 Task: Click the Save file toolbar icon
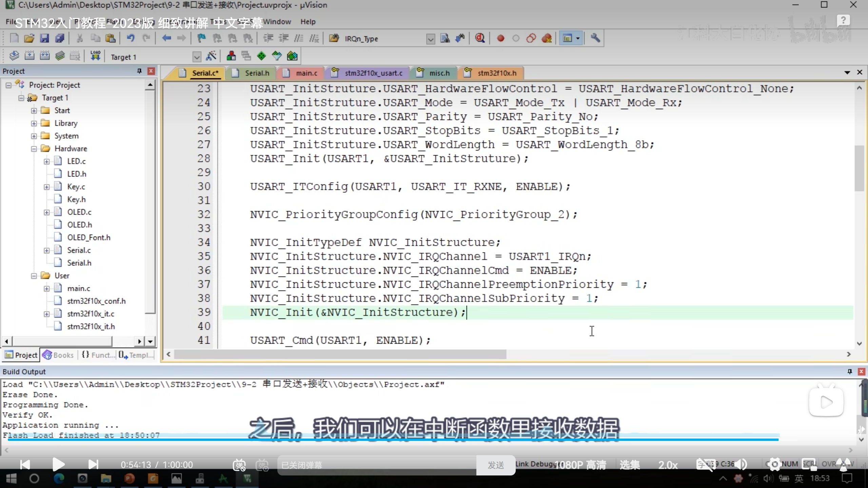click(44, 38)
